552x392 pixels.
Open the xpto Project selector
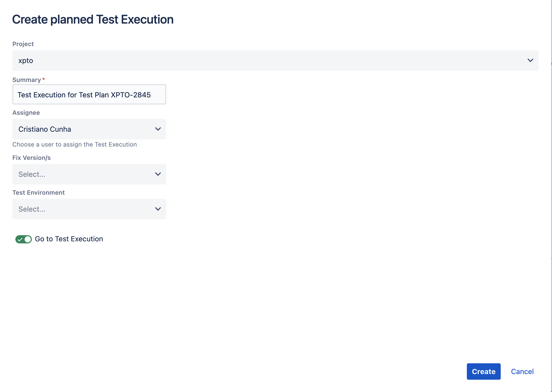(x=275, y=60)
